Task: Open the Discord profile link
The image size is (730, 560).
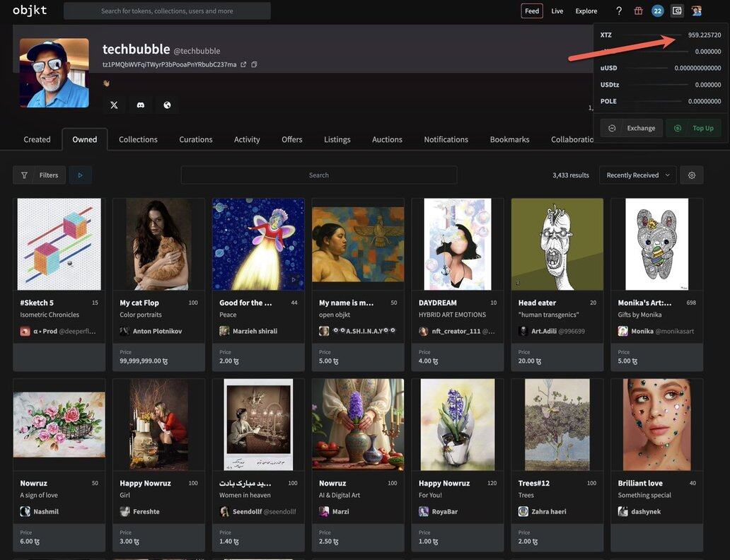Action: point(141,105)
